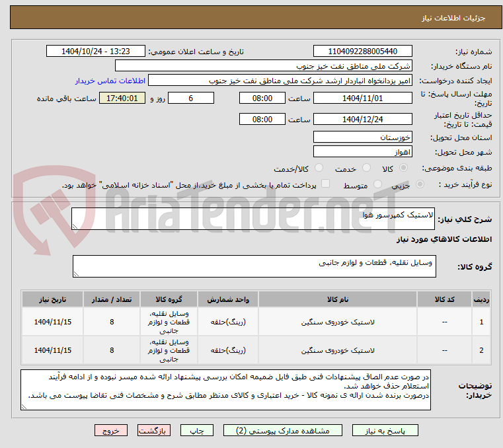
Task: Click the response deadline time 08:00 field
Action: 262,98
